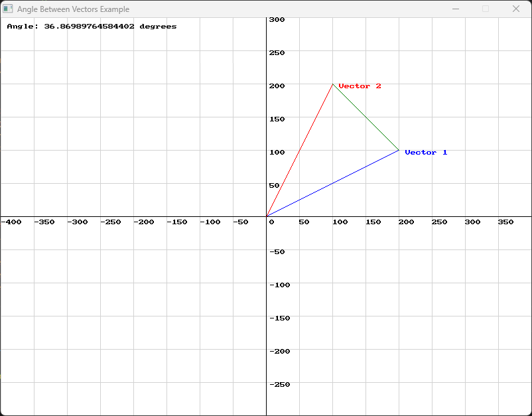Click the 350 label on the x-axis
532x416 pixels.
coord(506,222)
